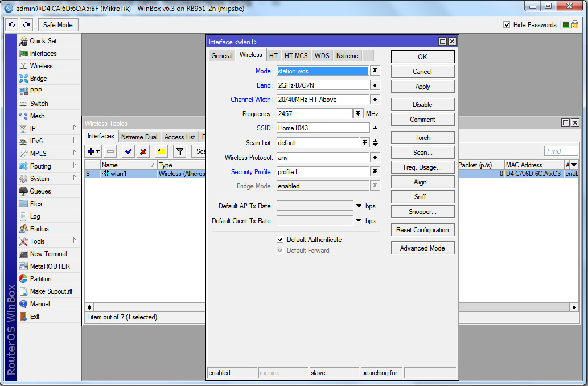Click the funnel filter icon
Image resolution: width=588 pixels, height=386 pixels.
tap(179, 151)
